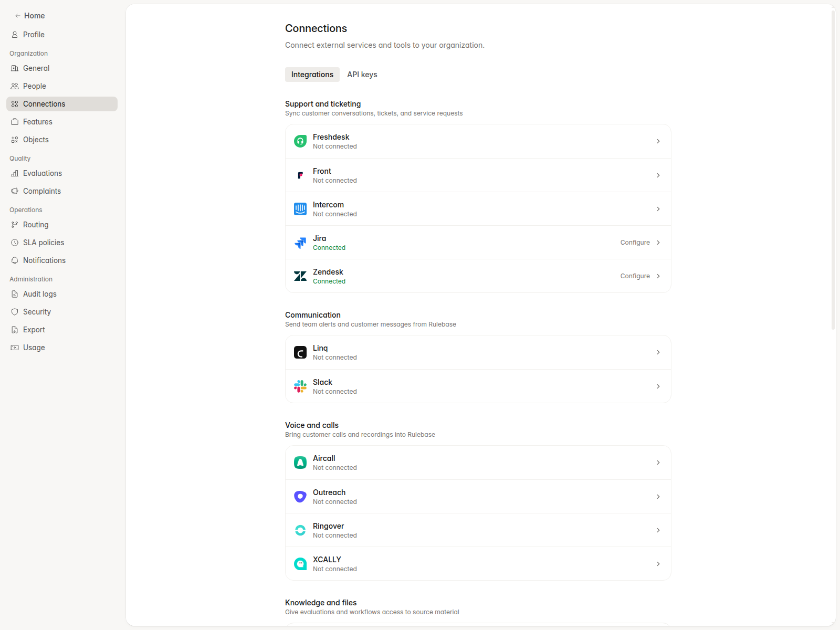Open the Slack row chevron arrow
The height and width of the screenshot is (630, 840).
pos(658,386)
